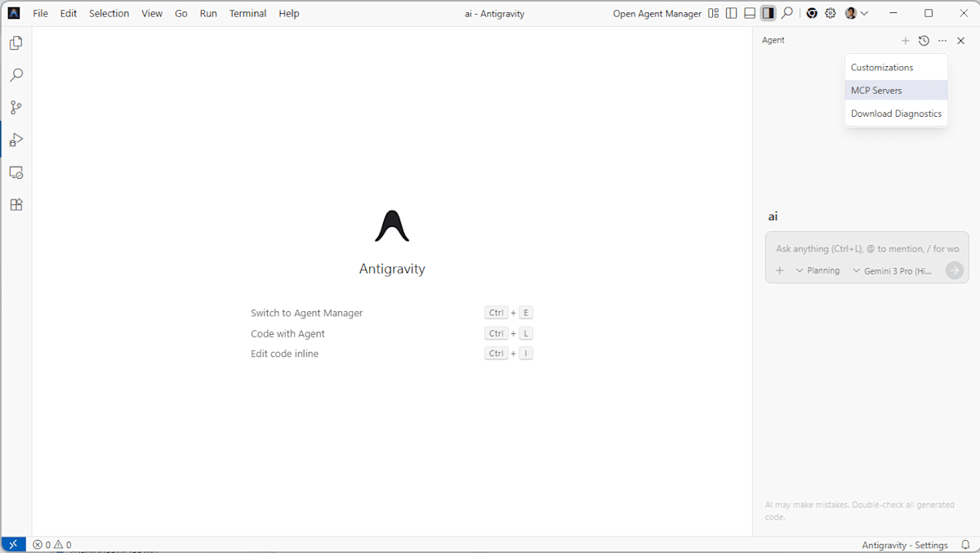Open the Selection menu
Image resolution: width=980 pixels, height=553 pixels.
click(x=109, y=13)
